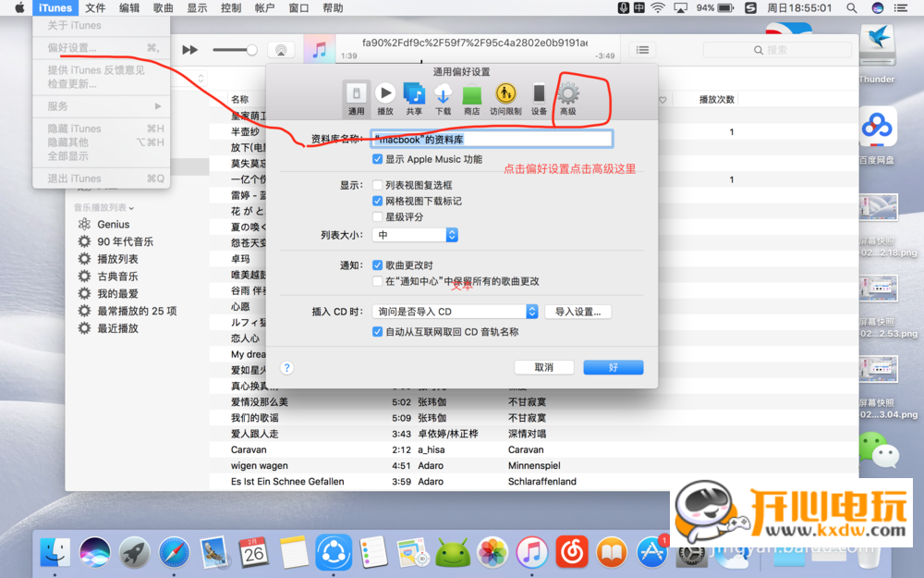Open the 帐户 menu in menu bar
Image resolution: width=924 pixels, height=578 pixels.
click(264, 8)
